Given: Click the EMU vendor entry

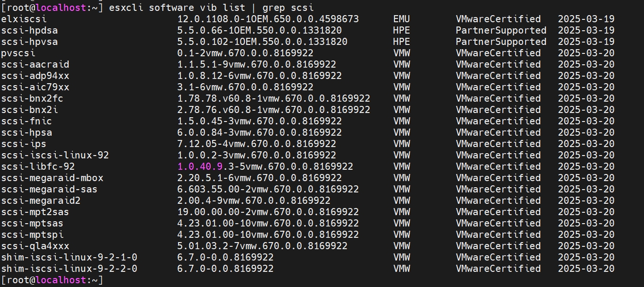Looking at the screenshot, I should coord(402,19).
